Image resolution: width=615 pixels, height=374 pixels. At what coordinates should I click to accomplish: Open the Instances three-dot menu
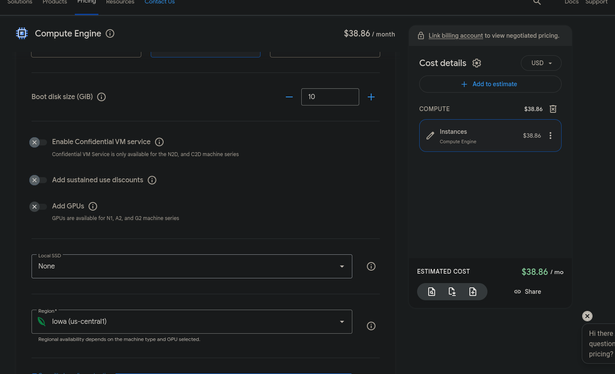pyautogui.click(x=550, y=136)
